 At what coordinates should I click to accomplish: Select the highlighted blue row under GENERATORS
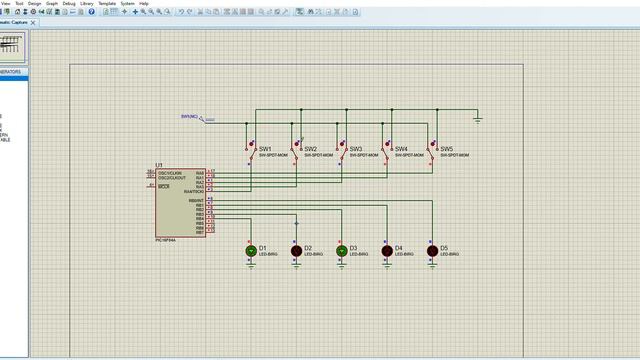point(14,78)
